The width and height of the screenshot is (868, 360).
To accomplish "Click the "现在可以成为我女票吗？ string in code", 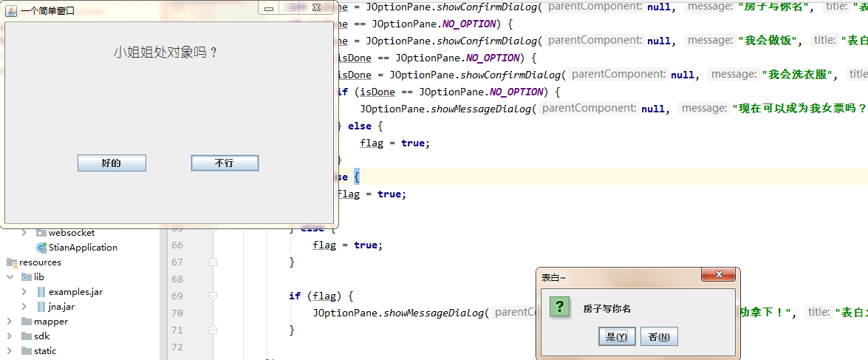I will (x=799, y=109).
